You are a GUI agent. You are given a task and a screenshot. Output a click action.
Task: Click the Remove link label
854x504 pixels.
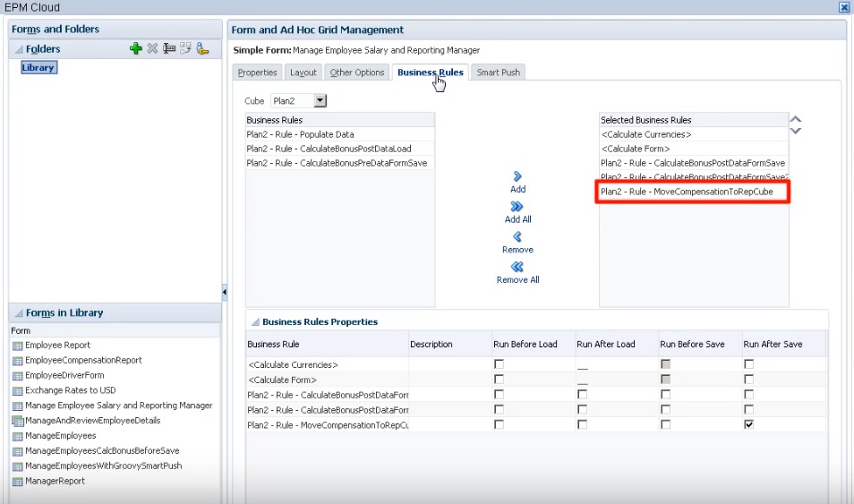coord(518,250)
